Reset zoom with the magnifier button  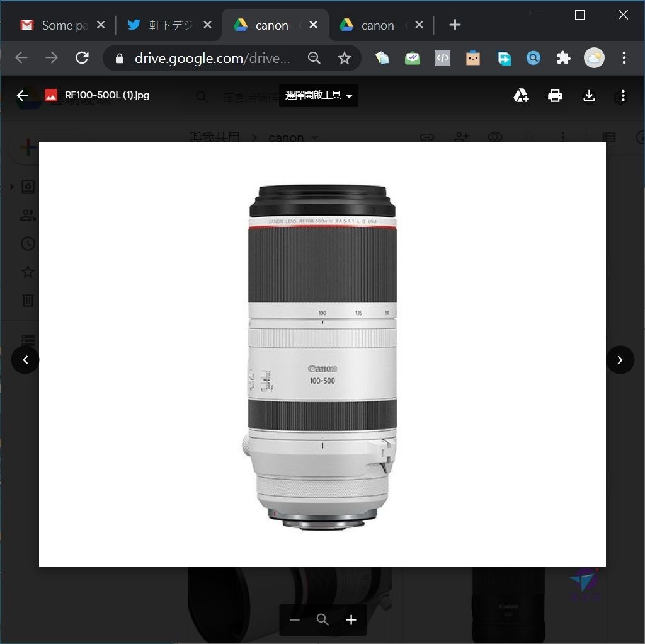pos(322,619)
